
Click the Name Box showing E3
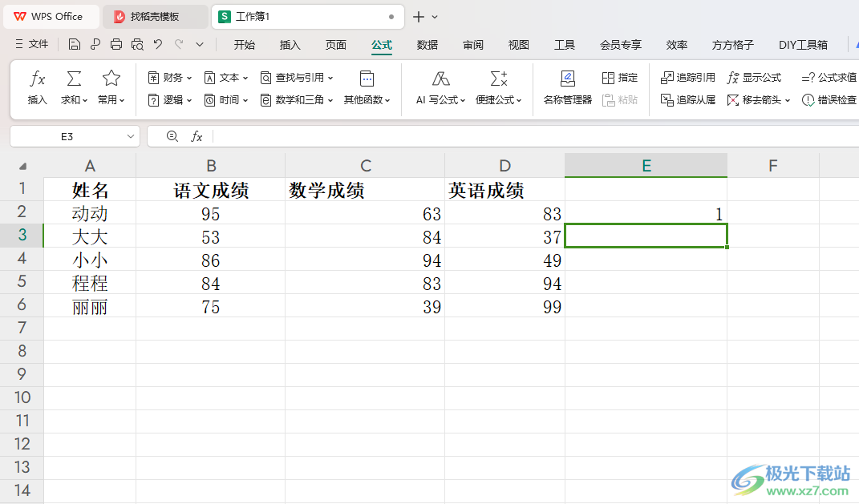tap(67, 136)
